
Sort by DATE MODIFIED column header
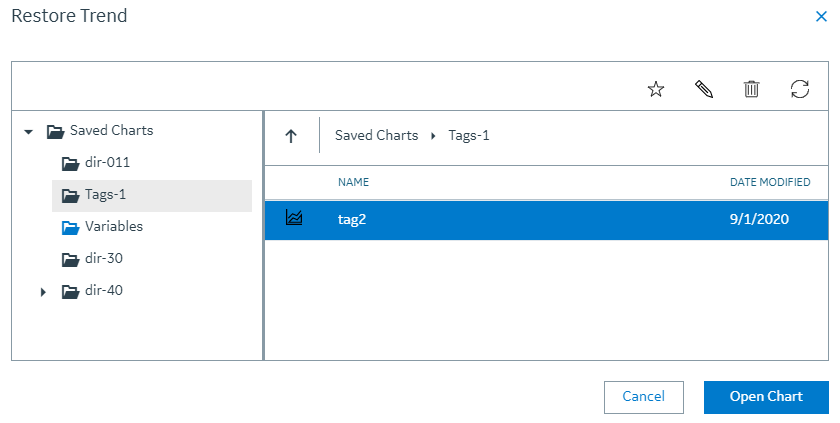pos(770,182)
